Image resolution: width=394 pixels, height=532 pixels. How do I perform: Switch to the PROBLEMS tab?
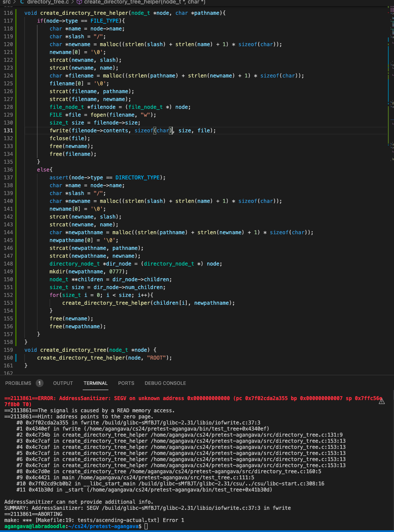18,383
